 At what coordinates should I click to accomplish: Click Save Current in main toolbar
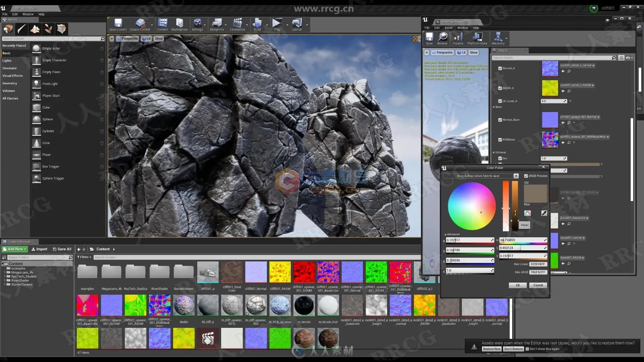tap(118, 25)
